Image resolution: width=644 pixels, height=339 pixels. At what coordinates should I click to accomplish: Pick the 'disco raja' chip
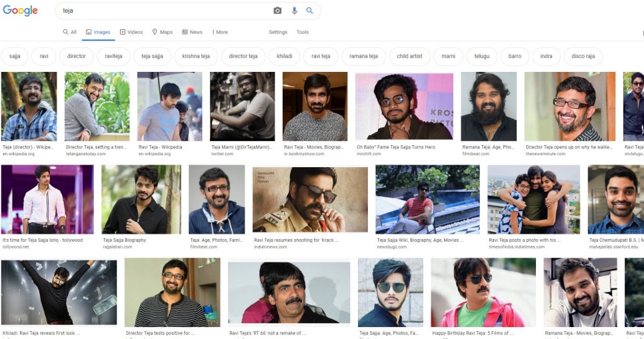coord(583,56)
